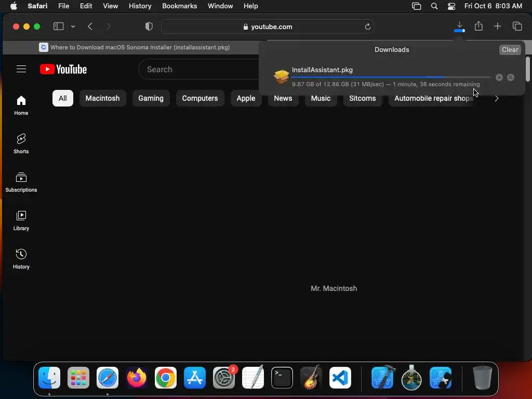The image size is (532, 399).
Task: Toggle the Safari downloads popover
Action: (x=459, y=26)
